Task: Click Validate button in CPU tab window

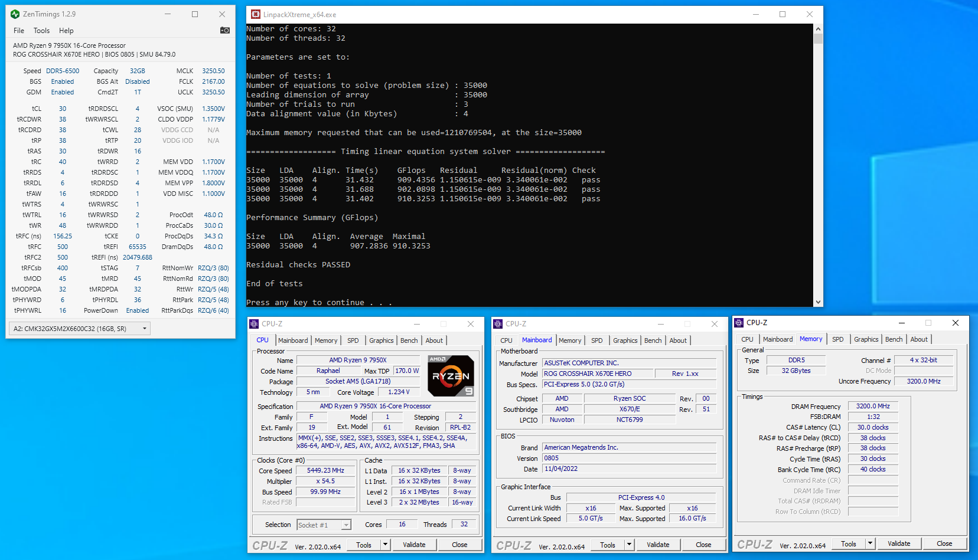Action: 414,545
